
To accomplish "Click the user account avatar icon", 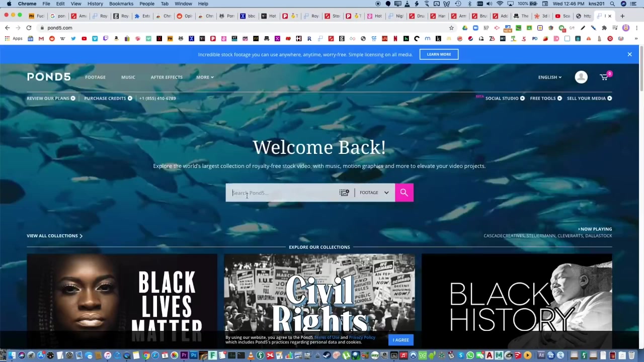I will [581, 77].
